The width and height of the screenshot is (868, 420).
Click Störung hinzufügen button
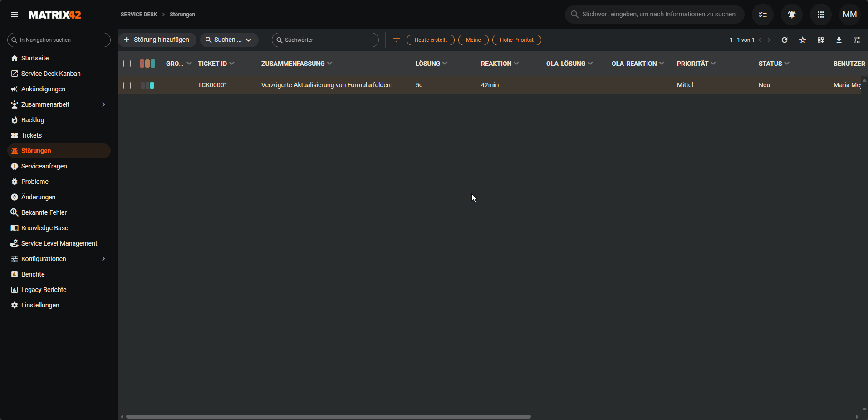click(157, 40)
